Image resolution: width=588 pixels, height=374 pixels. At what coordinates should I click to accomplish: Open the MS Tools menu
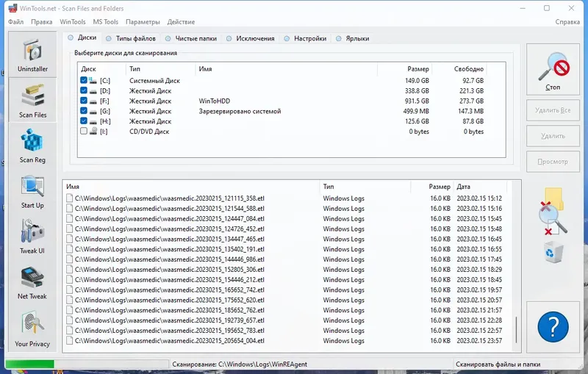click(x=106, y=22)
